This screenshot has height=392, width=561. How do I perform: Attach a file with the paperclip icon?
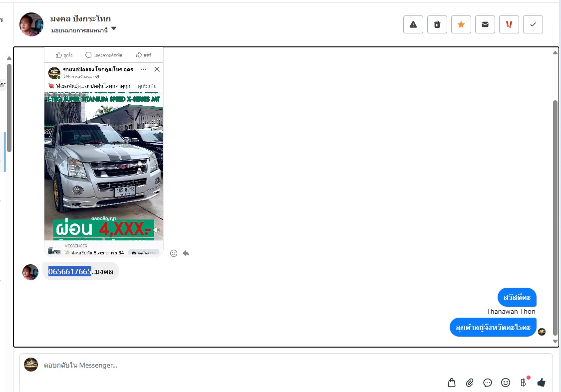coord(470,383)
